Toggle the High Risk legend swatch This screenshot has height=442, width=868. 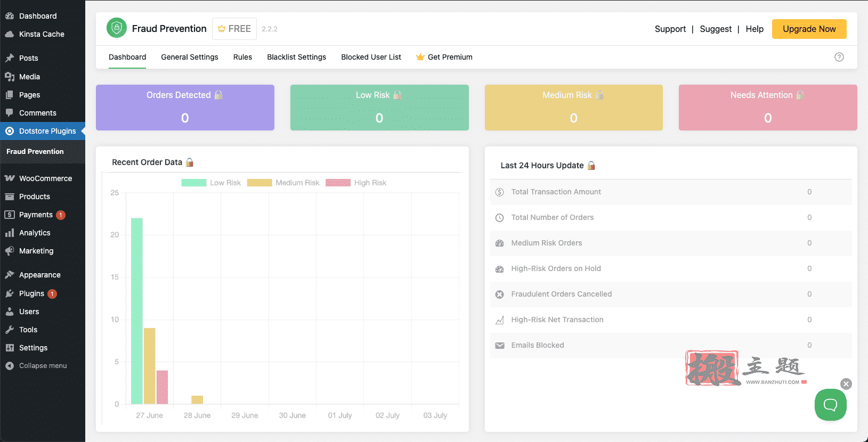click(x=338, y=183)
